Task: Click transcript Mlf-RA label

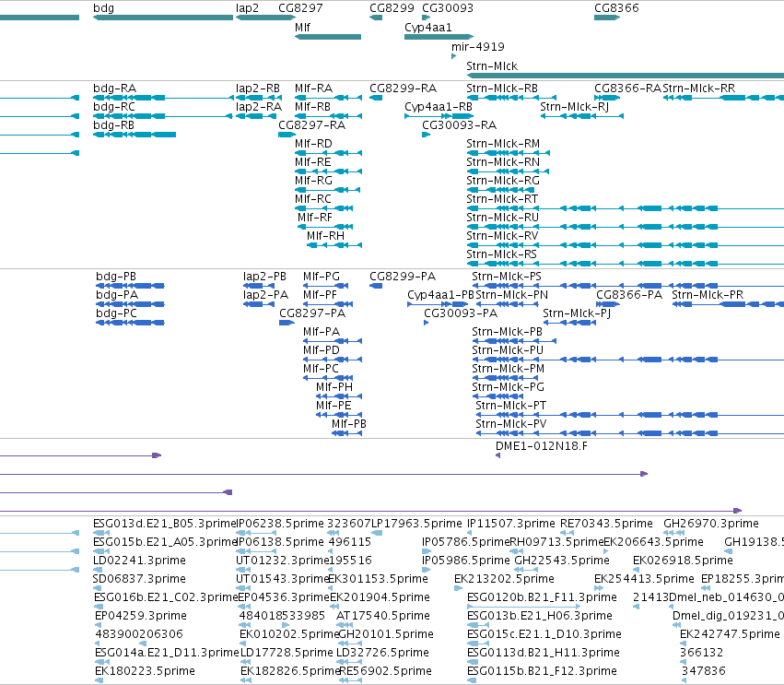Action: tap(313, 89)
